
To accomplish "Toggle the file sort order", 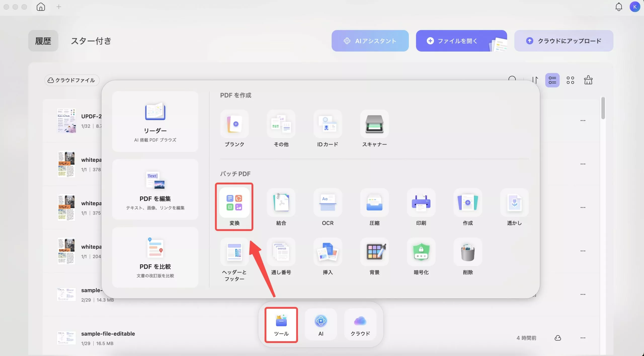I will 535,80.
